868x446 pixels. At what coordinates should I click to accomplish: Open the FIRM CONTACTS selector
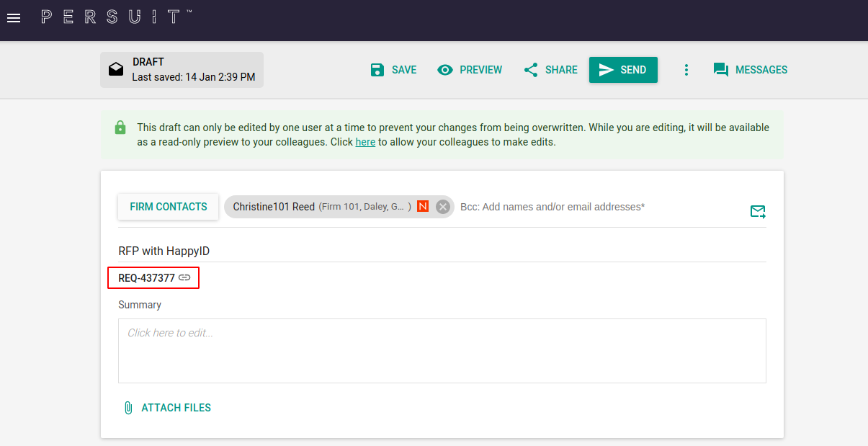(169, 207)
